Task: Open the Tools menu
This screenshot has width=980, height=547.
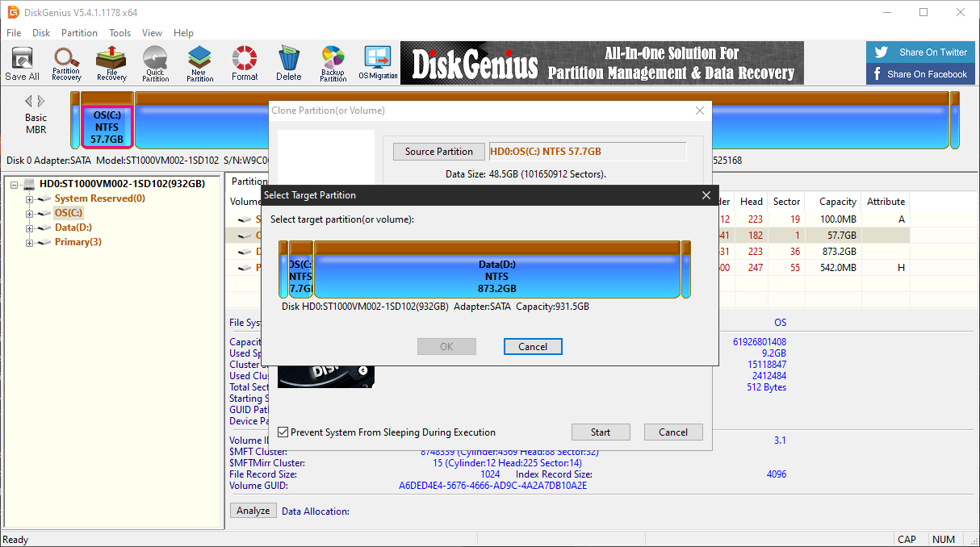Action: pos(119,33)
